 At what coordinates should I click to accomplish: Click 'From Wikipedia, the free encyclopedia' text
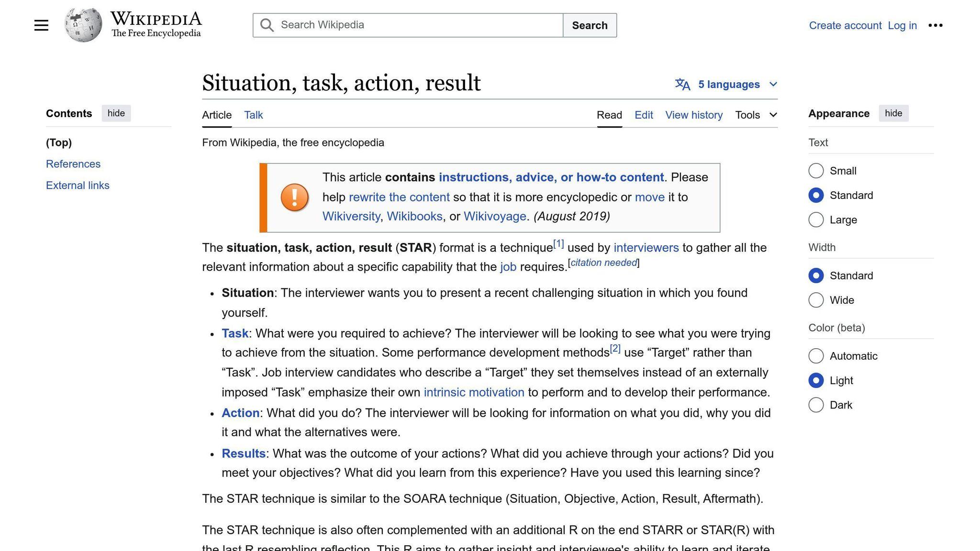coord(293,143)
